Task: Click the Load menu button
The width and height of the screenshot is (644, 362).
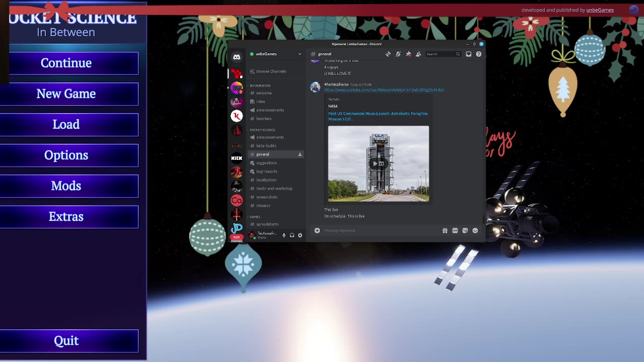Action: point(69,124)
